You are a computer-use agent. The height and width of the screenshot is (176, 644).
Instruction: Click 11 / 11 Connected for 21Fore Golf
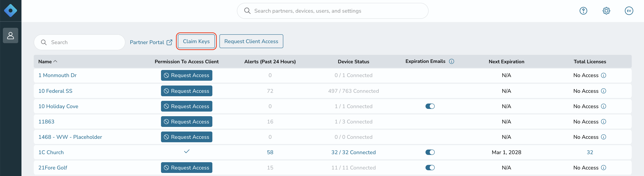coord(353,168)
